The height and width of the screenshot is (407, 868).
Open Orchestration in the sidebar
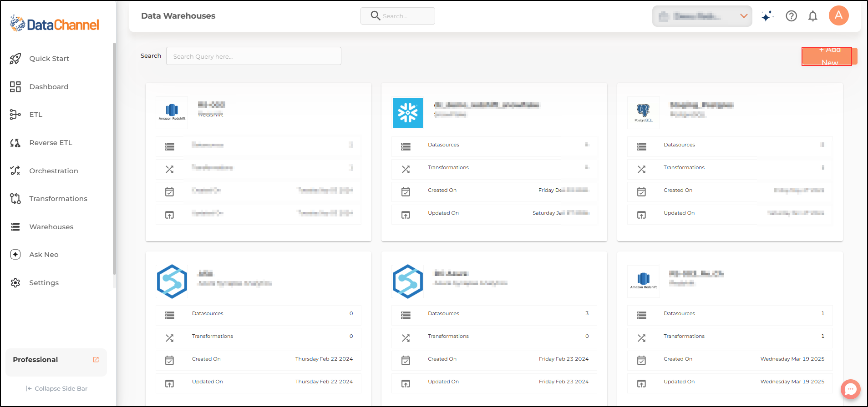(x=54, y=171)
